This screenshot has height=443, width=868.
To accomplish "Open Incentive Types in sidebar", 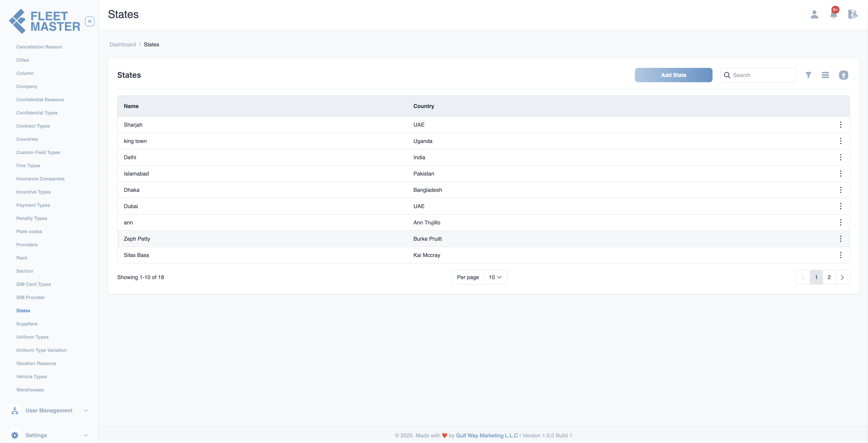I will pos(34,192).
